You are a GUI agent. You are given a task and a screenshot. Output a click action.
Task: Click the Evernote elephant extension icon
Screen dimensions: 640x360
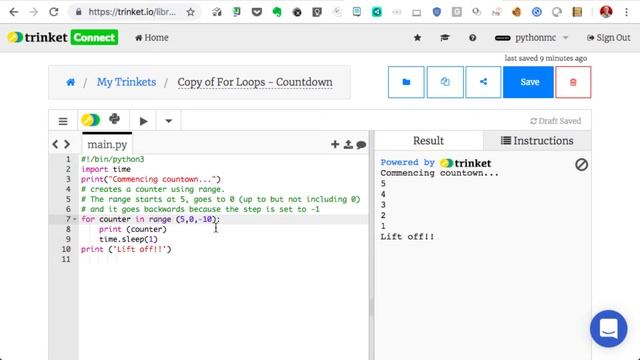click(x=277, y=12)
